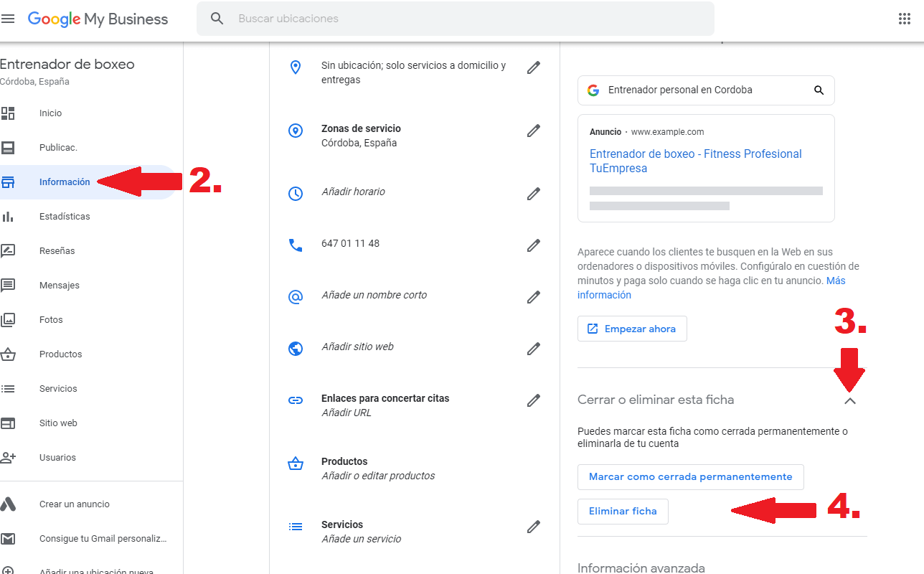Click the Empezar ahora button
Screen dimensions: 924x574
(x=632, y=329)
